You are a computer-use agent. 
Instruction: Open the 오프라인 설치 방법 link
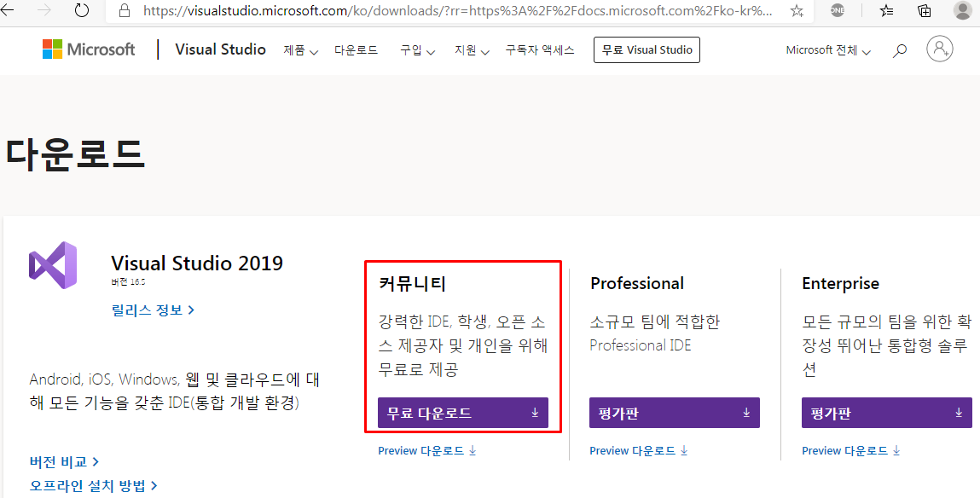(x=93, y=485)
